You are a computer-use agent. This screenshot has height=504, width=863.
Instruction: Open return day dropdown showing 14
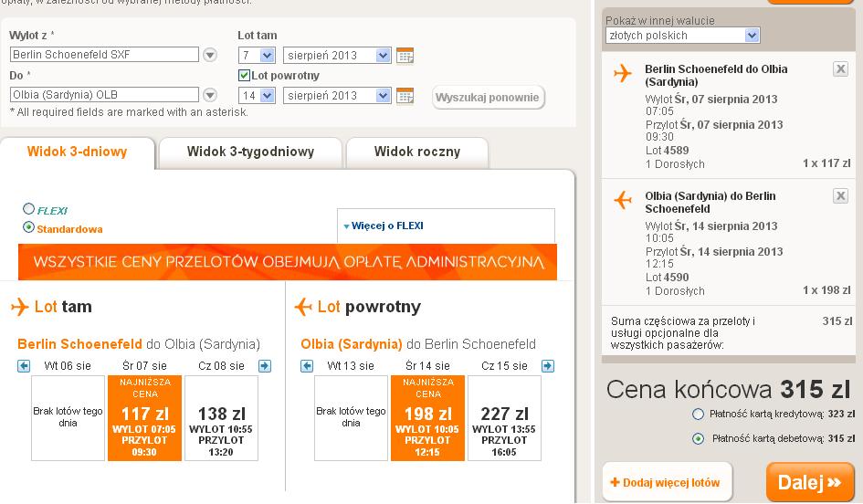(x=257, y=95)
